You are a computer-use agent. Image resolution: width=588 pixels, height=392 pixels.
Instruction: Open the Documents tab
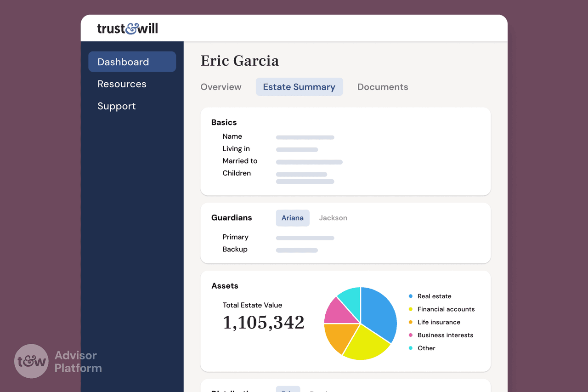(x=383, y=87)
